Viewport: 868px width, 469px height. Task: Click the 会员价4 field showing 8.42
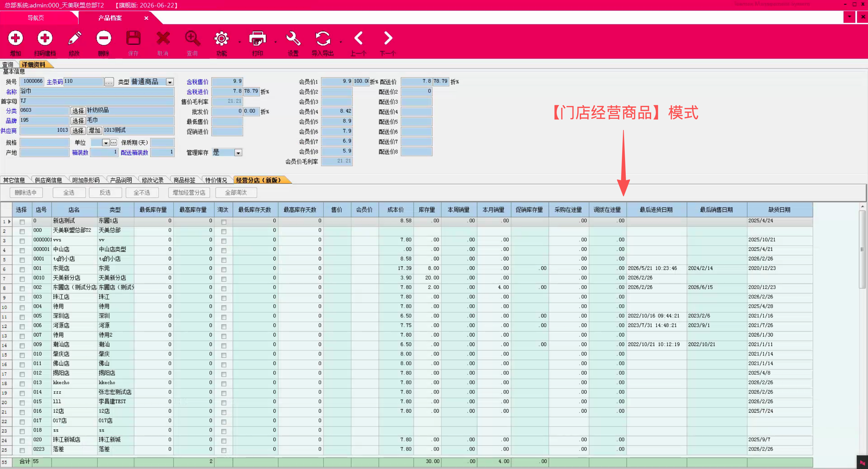click(337, 111)
